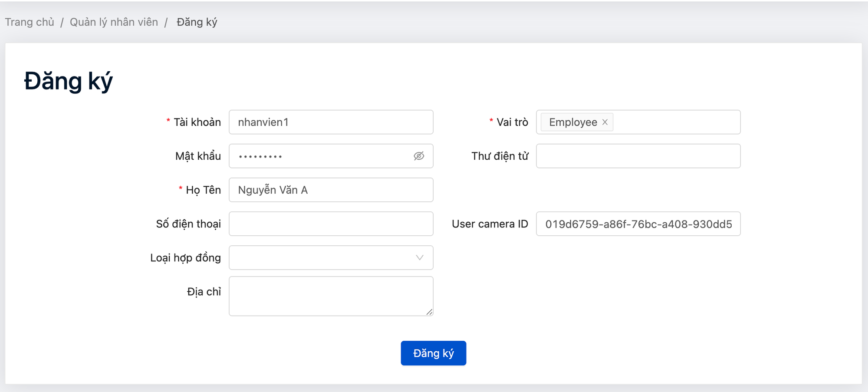Focus the Tài khoản username field
Screen dimensions: 868x392
331,122
